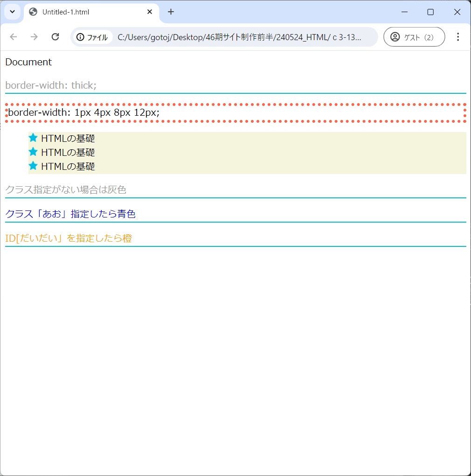Image resolution: width=471 pixels, height=476 pixels.
Task: Close the browser window
Action: click(457, 12)
